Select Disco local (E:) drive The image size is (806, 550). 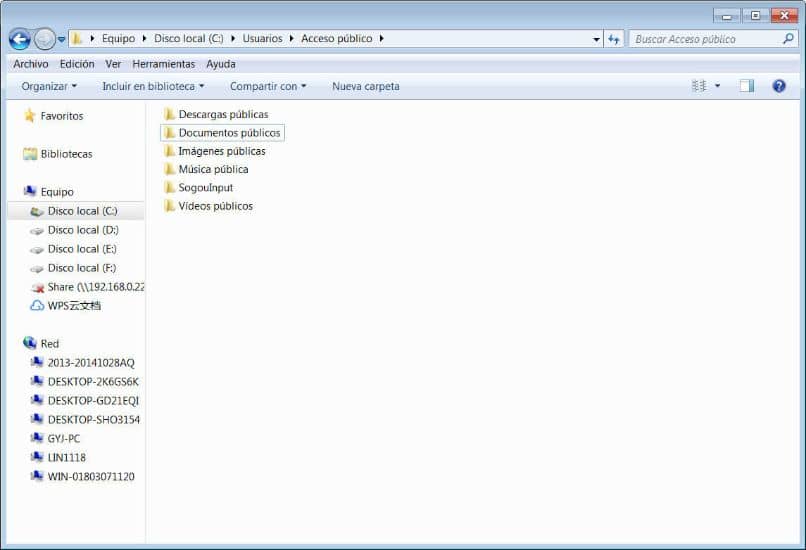[74, 249]
